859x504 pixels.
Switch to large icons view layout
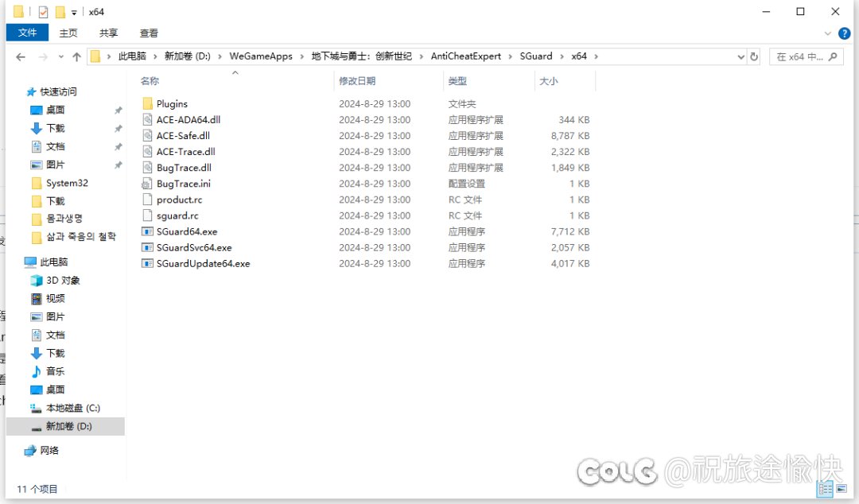(842, 489)
